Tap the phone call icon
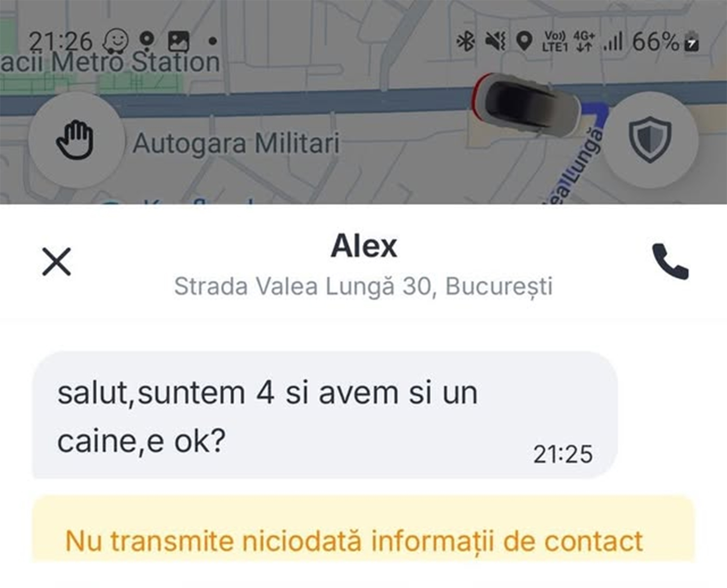 [670, 262]
